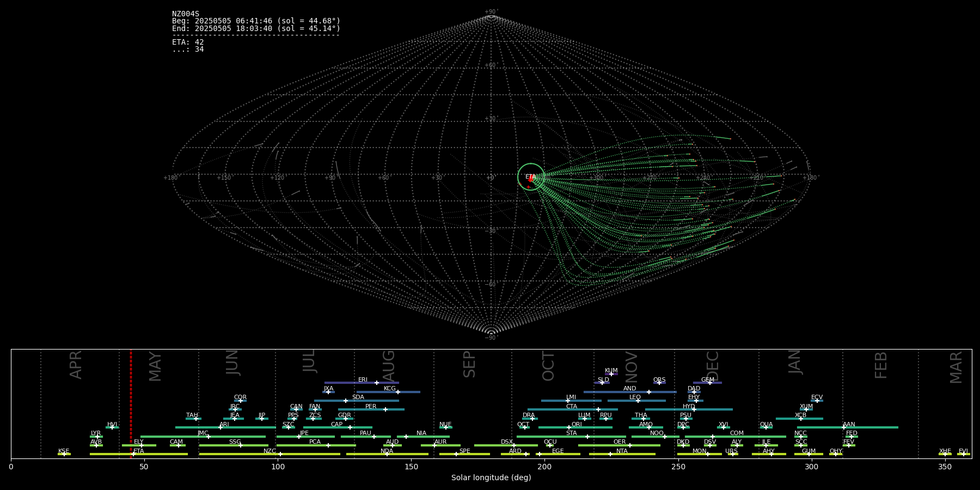Screen dimensions: 980x490
Task: Click the NOO shower bar
Action: [x=656, y=437]
